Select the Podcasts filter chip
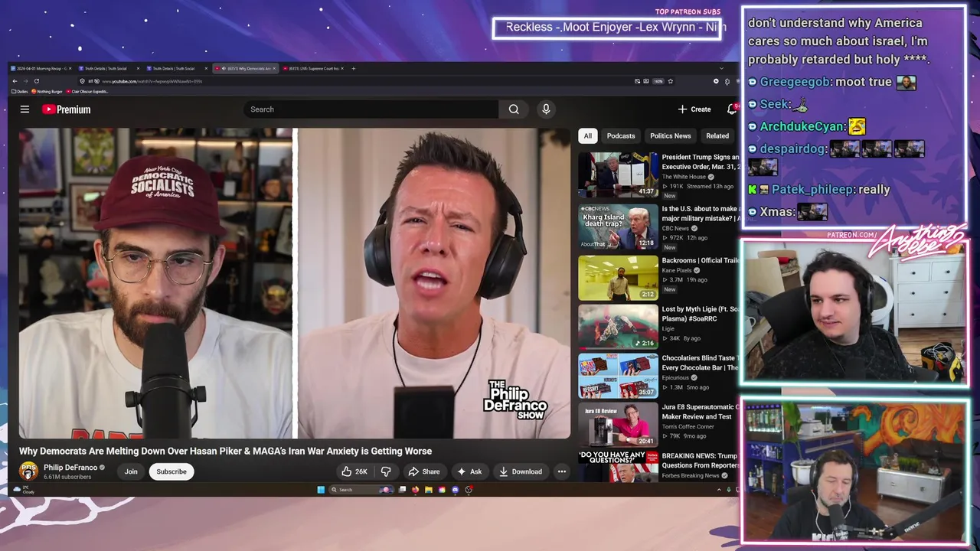980x551 pixels. point(621,135)
